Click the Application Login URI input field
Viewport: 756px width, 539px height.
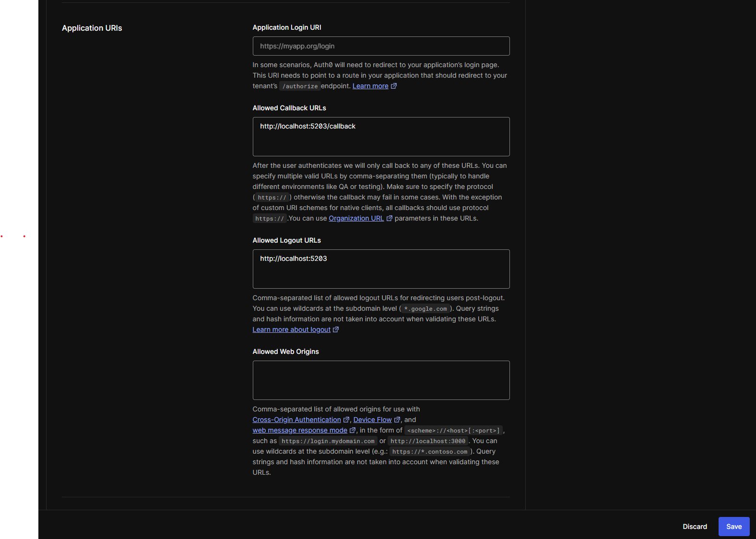pyautogui.click(x=381, y=46)
